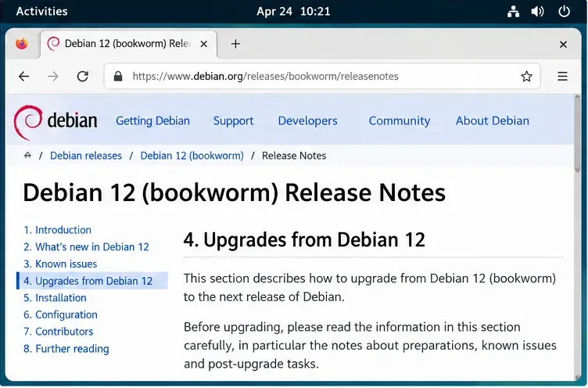The width and height of the screenshot is (588, 388).
Task: Open the Activities overview
Action: [x=42, y=11]
